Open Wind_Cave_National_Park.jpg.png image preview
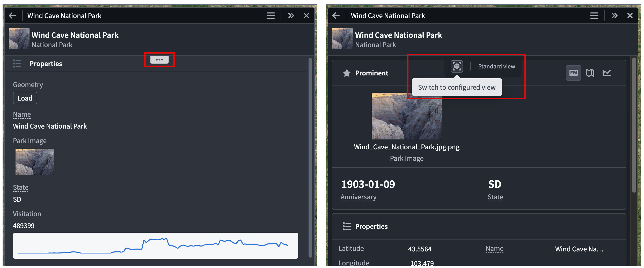This screenshot has width=644, height=268. click(407, 116)
